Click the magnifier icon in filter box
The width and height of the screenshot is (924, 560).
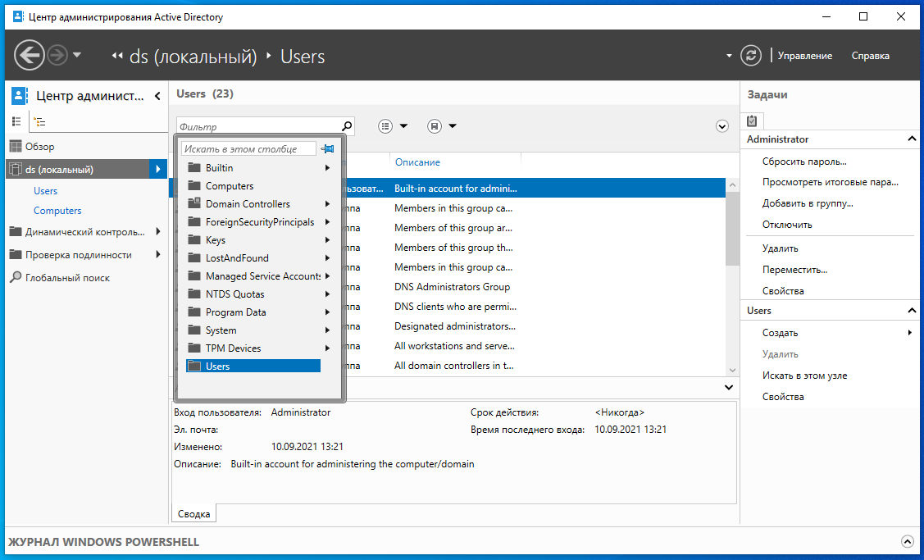point(346,126)
